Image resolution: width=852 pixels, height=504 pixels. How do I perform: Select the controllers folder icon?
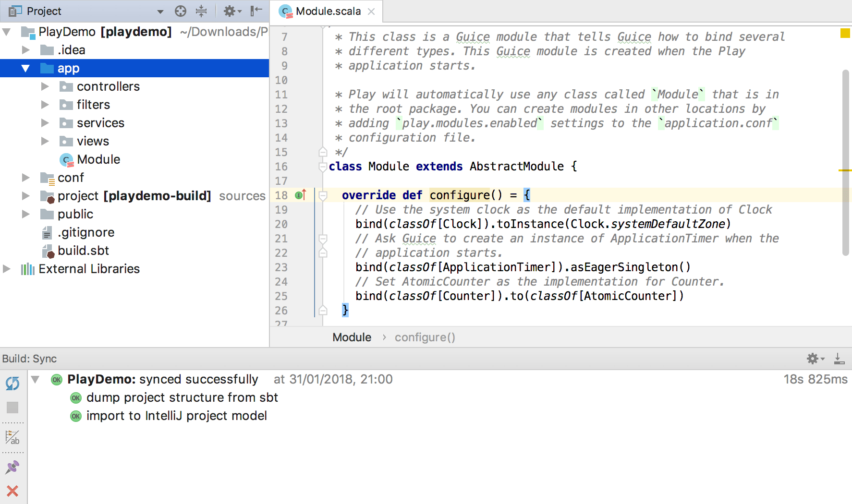tap(66, 87)
